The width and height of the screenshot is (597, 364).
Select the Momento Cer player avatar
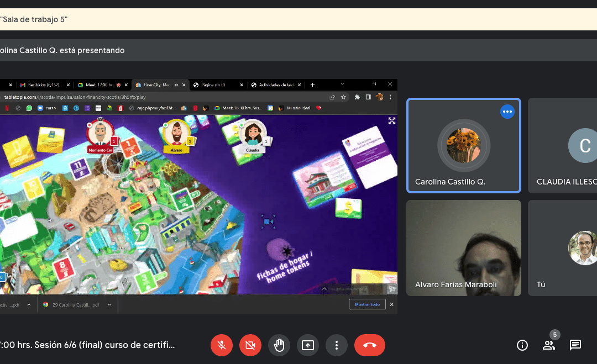pos(101,136)
